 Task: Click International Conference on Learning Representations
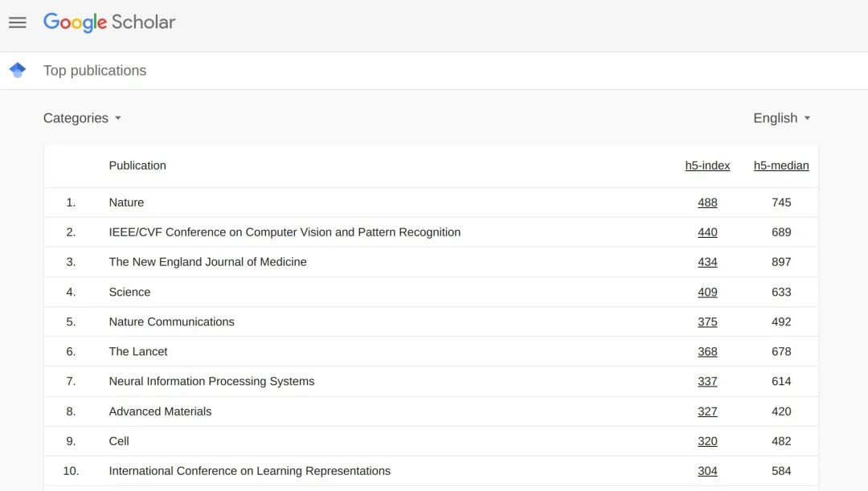pos(250,471)
